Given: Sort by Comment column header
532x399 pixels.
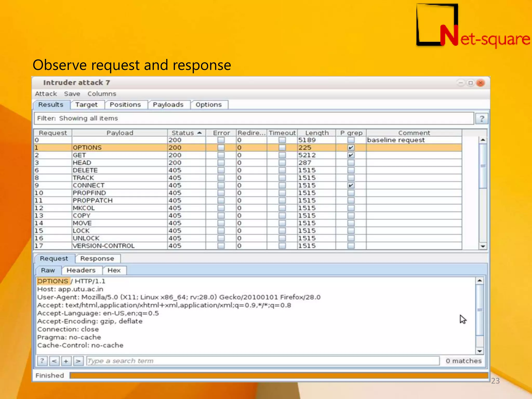Looking at the screenshot, I should tap(414, 133).
